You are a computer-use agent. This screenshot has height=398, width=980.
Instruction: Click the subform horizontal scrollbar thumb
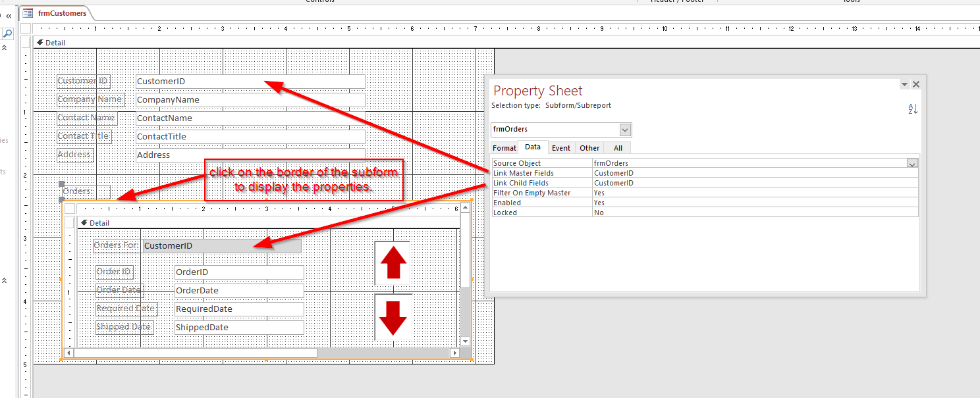(x=195, y=353)
